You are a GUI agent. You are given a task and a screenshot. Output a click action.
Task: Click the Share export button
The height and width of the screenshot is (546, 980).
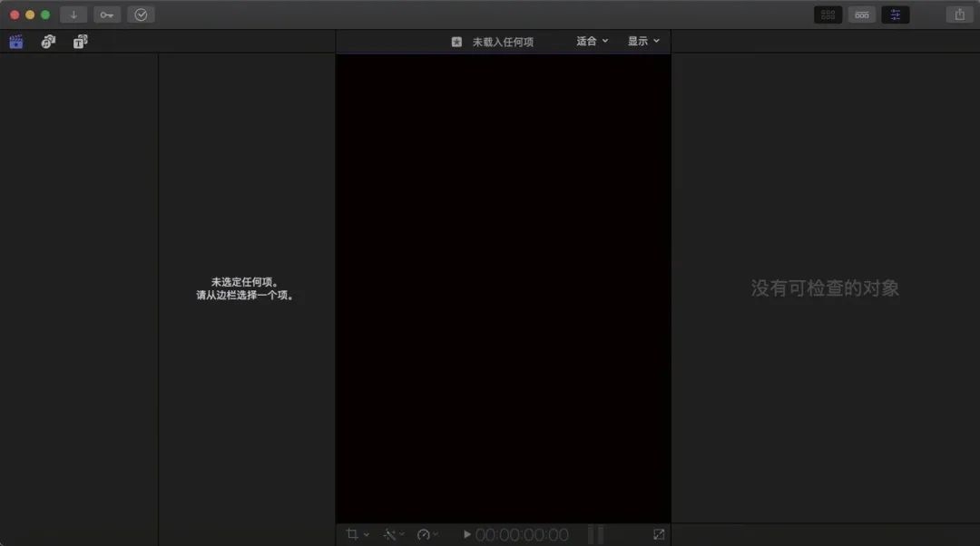pyautogui.click(x=960, y=15)
